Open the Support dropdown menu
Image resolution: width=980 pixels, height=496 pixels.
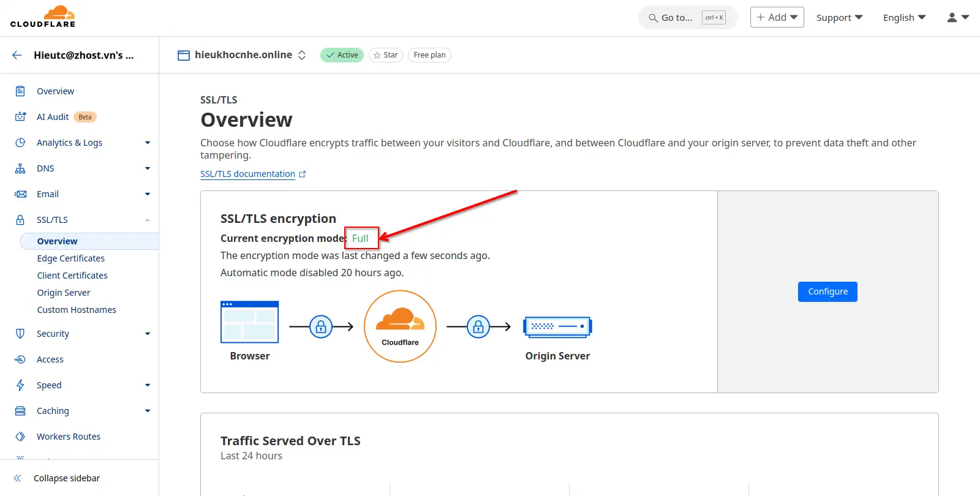coord(839,18)
